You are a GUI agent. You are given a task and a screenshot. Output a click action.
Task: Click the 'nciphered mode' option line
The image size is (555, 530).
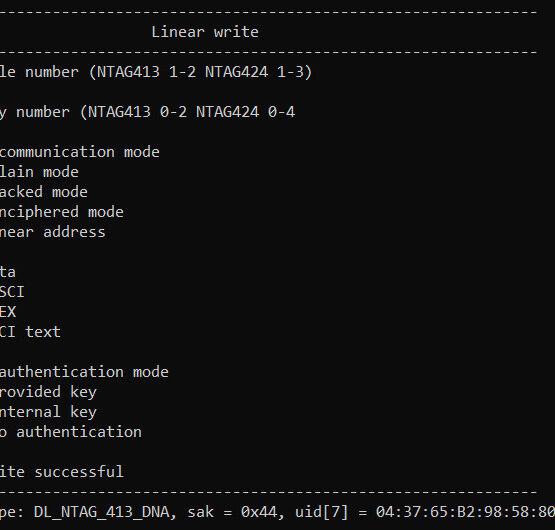[62, 212]
